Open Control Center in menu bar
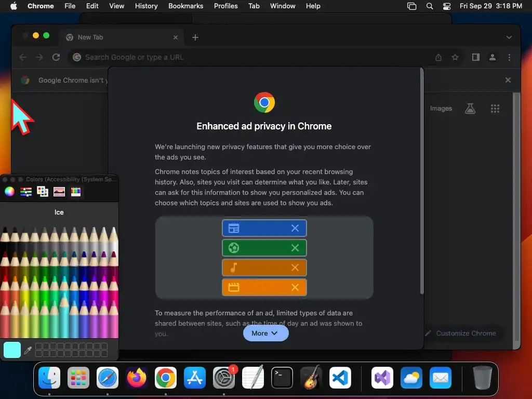 447,6
